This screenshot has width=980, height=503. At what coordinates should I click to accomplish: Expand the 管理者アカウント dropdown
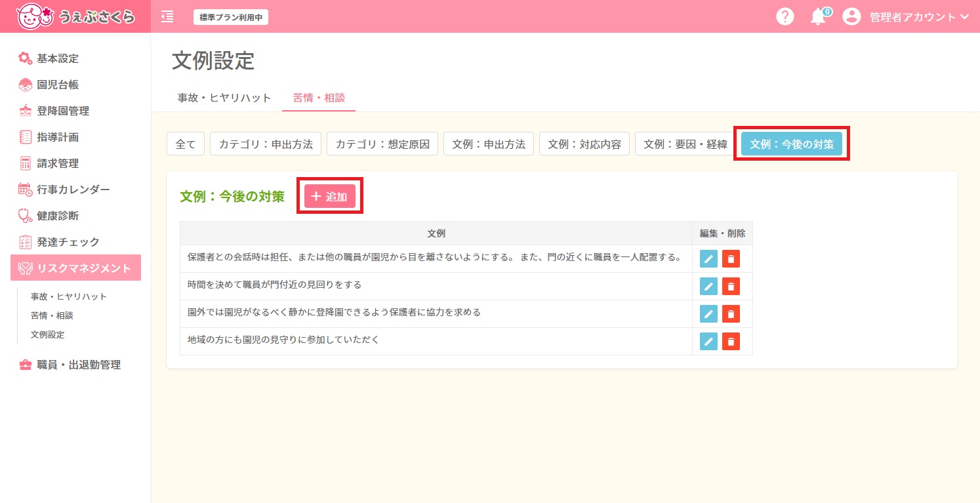click(x=919, y=17)
